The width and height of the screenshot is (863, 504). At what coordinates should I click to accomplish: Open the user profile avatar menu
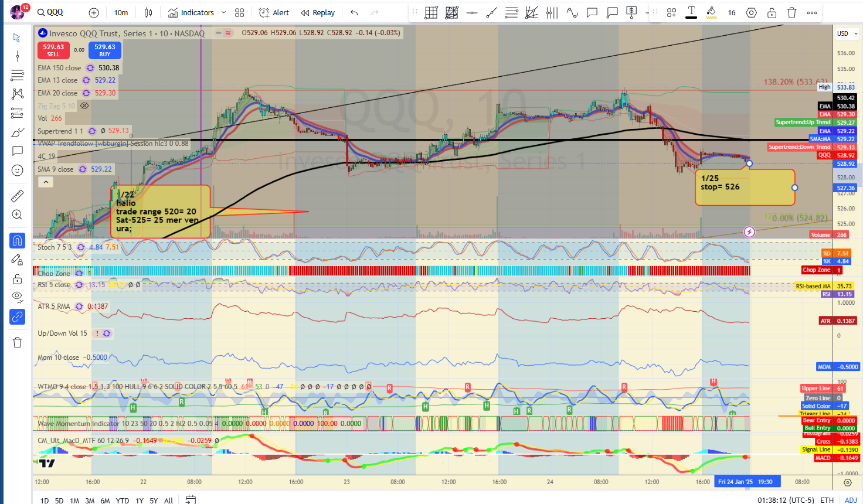18,12
